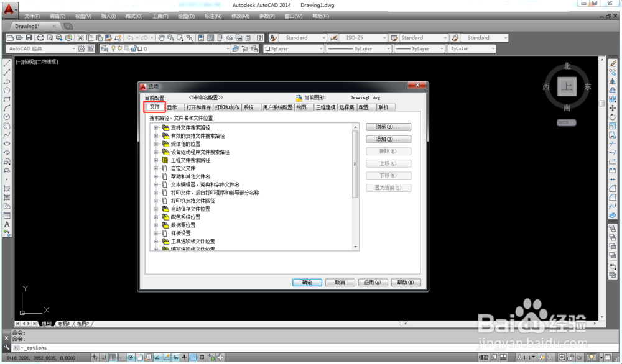Click the Save floppy disk icon
Viewport: 622px width, 364px height.
point(29,38)
